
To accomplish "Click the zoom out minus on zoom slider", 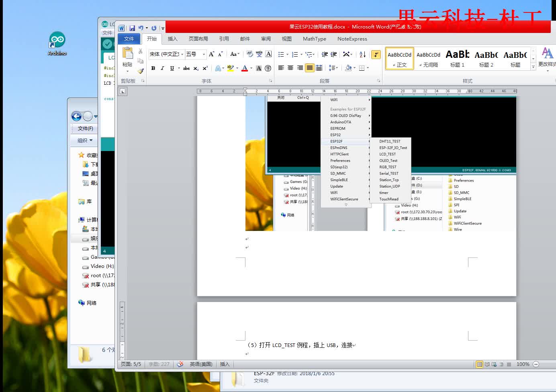I will [x=536, y=364].
